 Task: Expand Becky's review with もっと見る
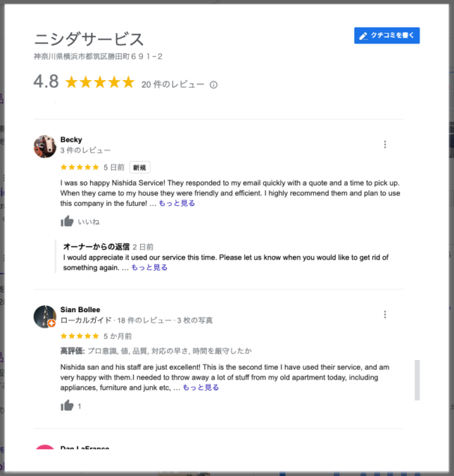[x=177, y=203]
